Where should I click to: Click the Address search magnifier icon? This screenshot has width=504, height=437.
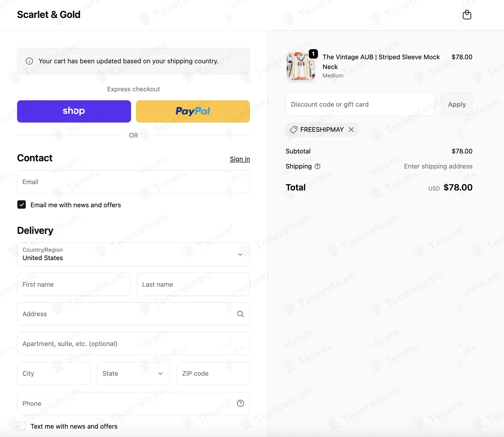click(x=240, y=314)
